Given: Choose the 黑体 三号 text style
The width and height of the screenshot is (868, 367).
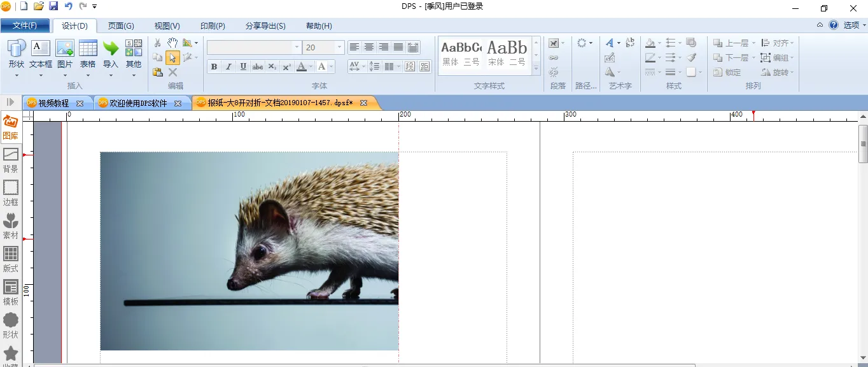Looking at the screenshot, I should tap(461, 54).
